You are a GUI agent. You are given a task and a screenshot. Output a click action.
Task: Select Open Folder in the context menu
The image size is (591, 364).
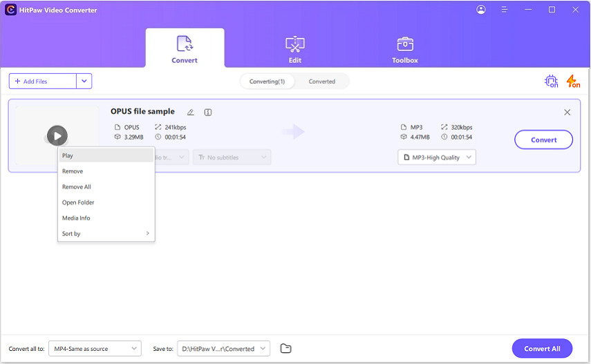[106, 202]
